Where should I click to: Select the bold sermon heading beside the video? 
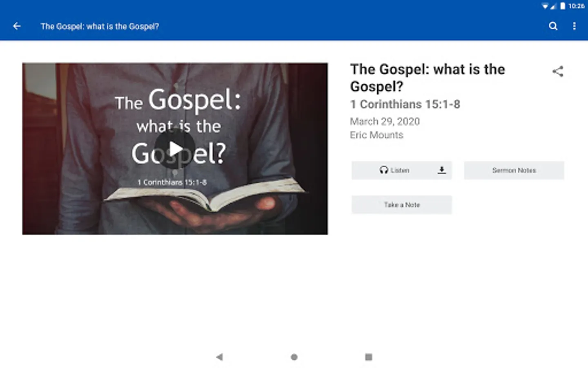[x=427, y=78]
